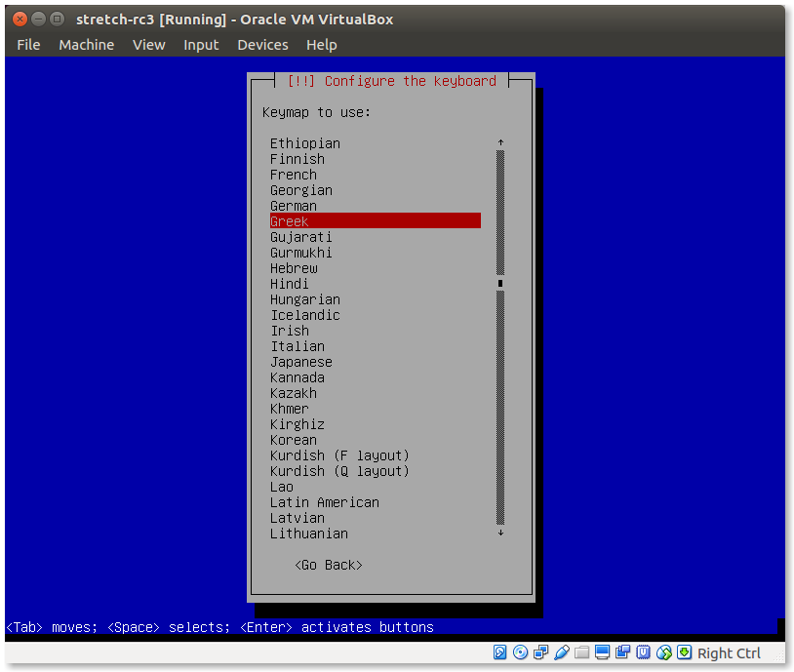Click the CPU virtualization chip icon
The width and height of the screenshot is (794, 672).
click(643, 652)
